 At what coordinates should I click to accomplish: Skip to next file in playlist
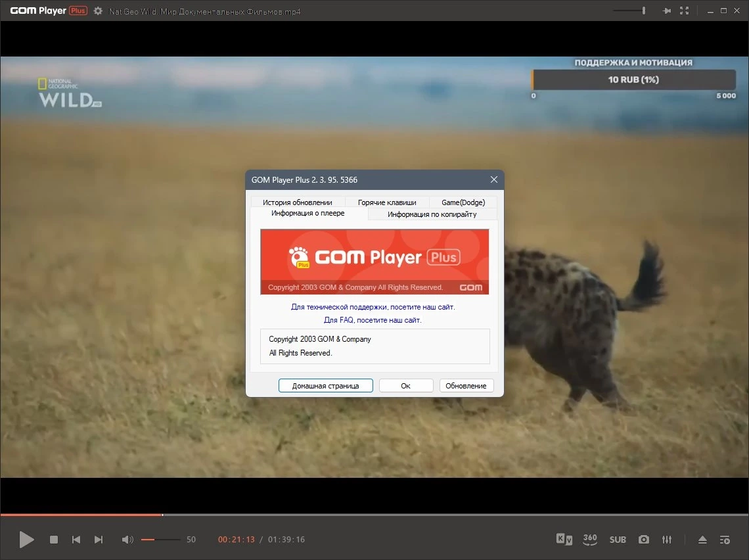pyautogui.click(x=99, y=540)
